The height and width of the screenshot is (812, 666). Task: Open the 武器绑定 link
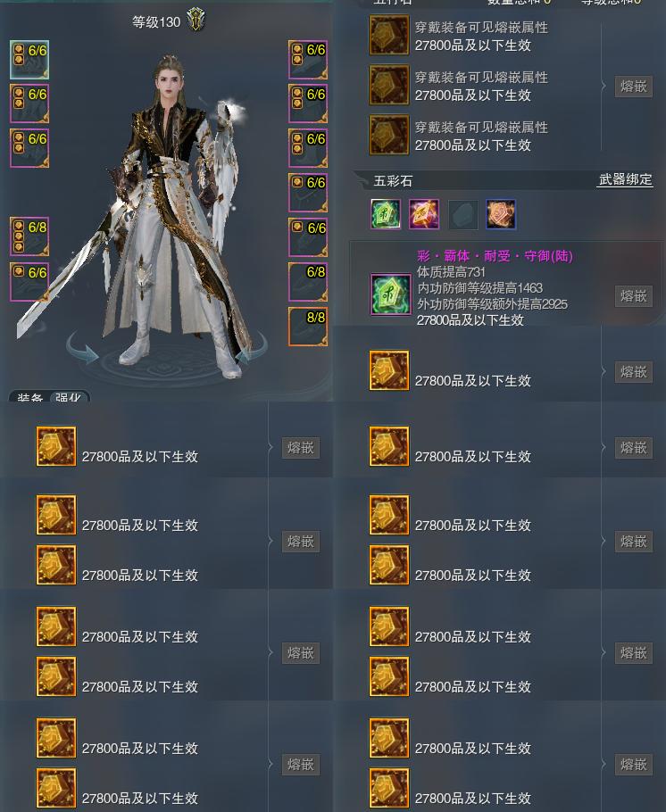[625, 179]
